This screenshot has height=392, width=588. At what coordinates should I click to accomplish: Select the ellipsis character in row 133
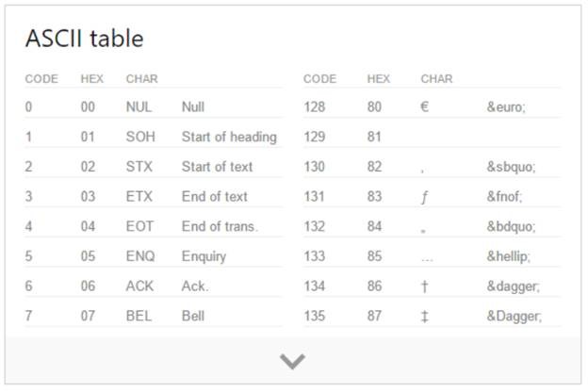[x=427, y=259]
